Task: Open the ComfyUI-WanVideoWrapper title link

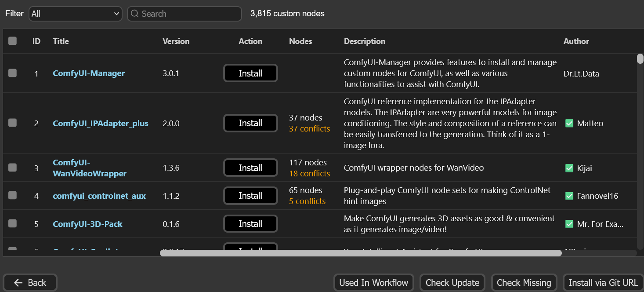Action: (90, 168)
